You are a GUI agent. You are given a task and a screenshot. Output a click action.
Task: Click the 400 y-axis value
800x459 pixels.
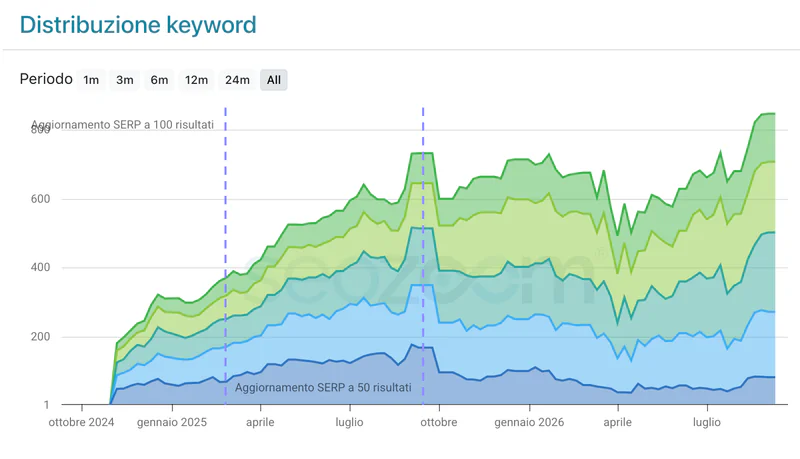(x=40, y=267)
